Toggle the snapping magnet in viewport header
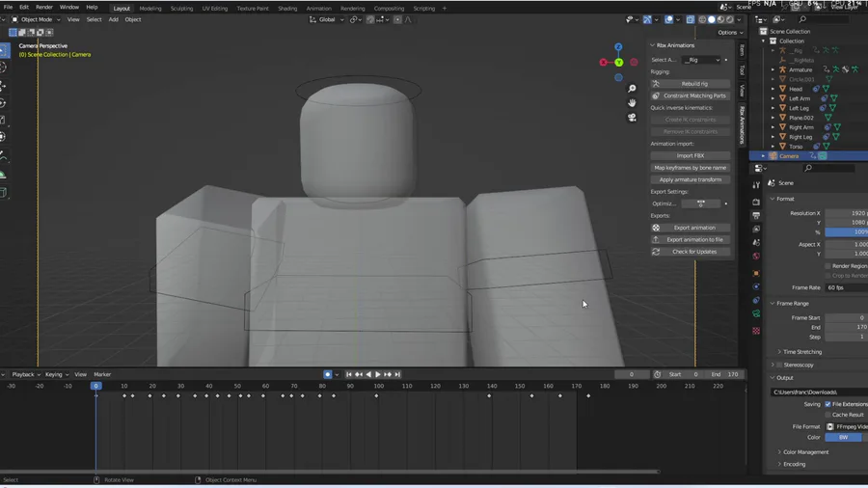This screenshot has width=868, height=488. click(x=370, y=19)
